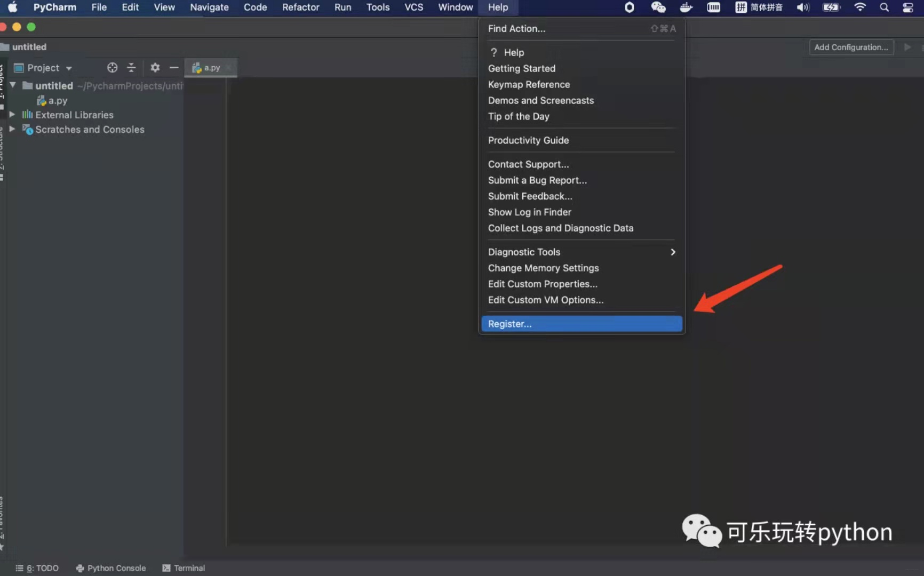
Task: Open the Run menu
Action: click(342, 7)
